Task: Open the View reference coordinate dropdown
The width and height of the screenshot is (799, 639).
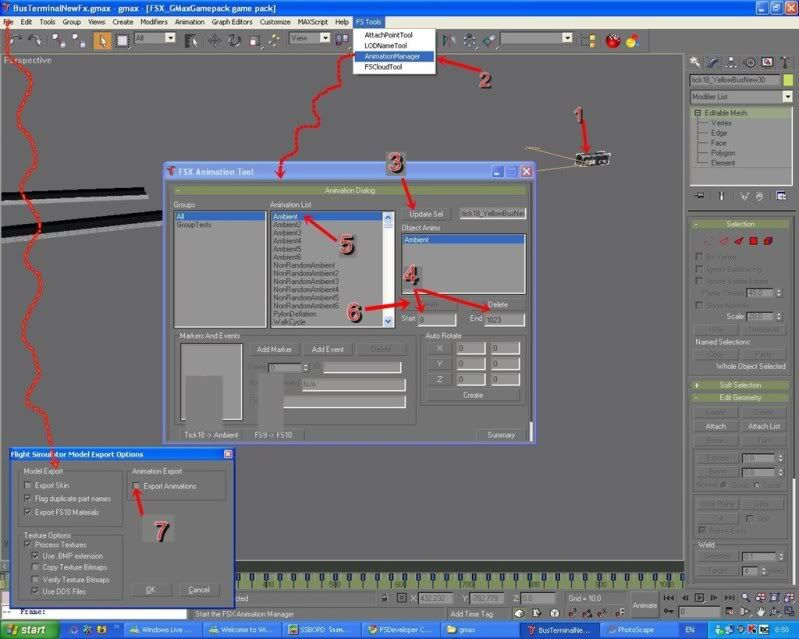Action: 325,38
